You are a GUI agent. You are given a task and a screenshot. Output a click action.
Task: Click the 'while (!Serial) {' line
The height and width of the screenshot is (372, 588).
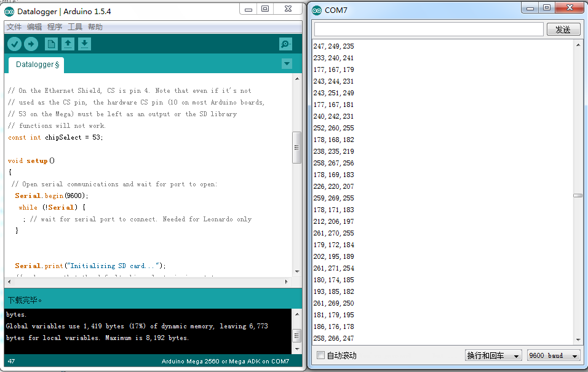pos(52,207)
